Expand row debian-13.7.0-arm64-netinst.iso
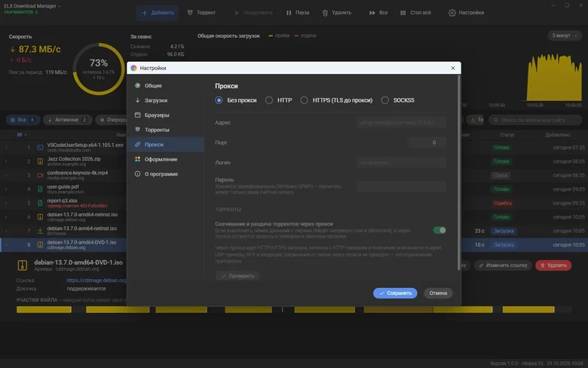The height and width of the screenshot is (368, 588). coord(6,231)
